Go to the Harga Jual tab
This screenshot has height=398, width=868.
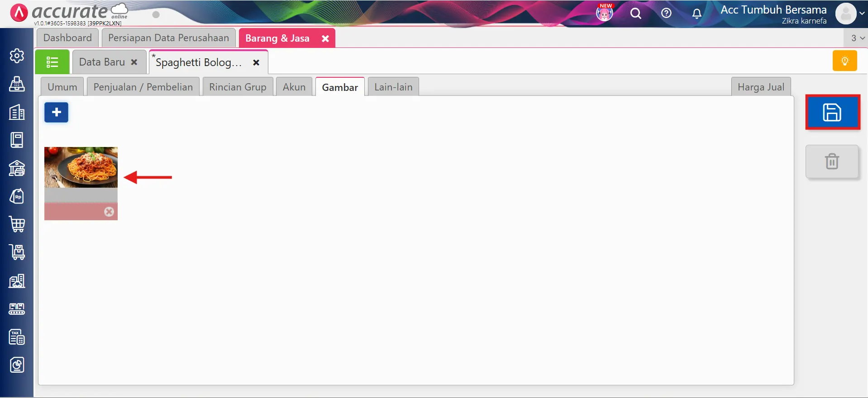760,87
